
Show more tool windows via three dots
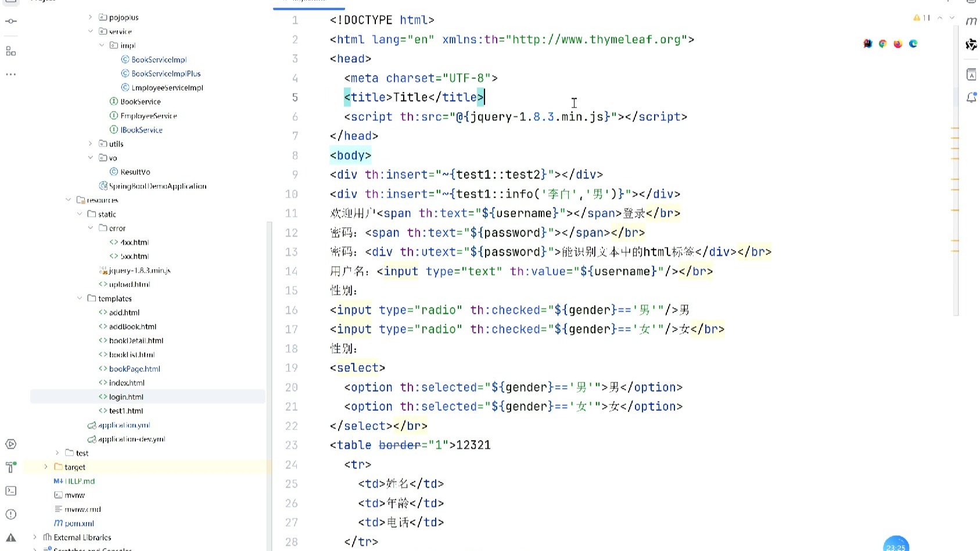pos(11,74)
